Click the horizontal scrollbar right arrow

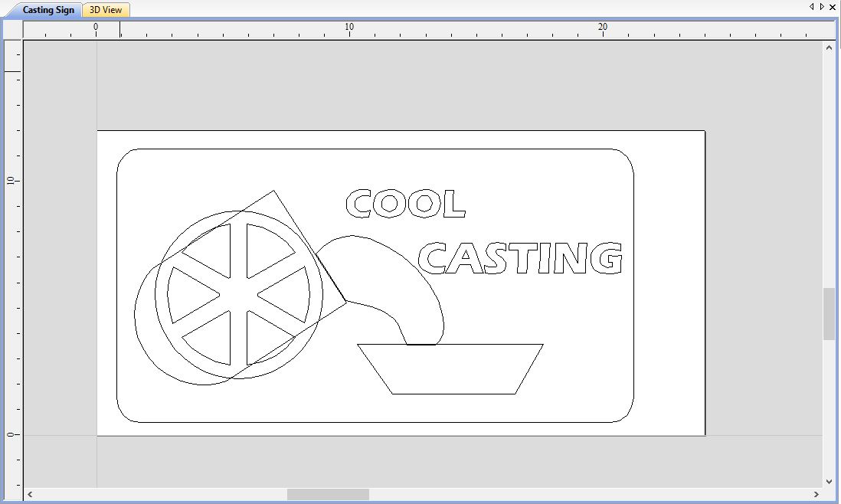pyautogui.click(x=816, y=494)
